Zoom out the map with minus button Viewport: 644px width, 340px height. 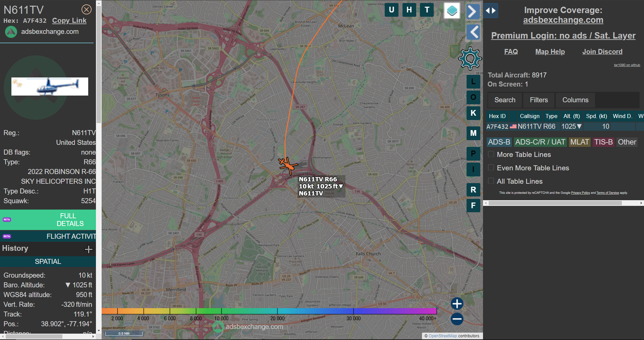click(457, 319)
